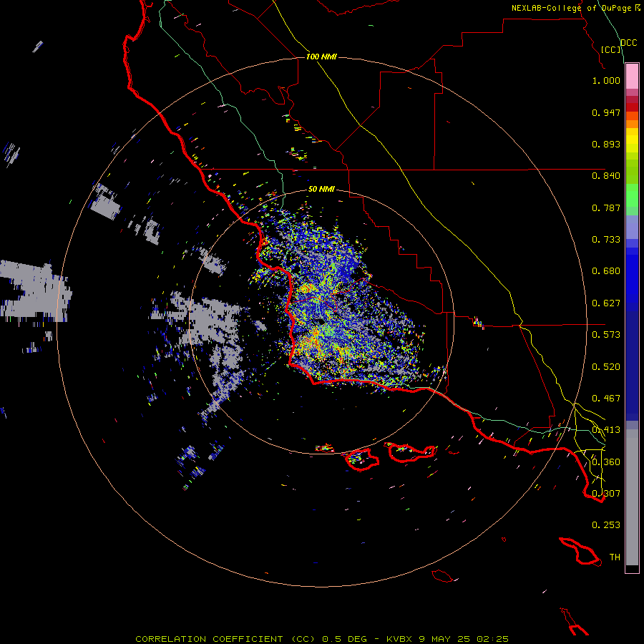Image resolution: width=644 pixels, height=644 pixels.
Task: Select the 0.947 scale value
Action: [606, 112]
